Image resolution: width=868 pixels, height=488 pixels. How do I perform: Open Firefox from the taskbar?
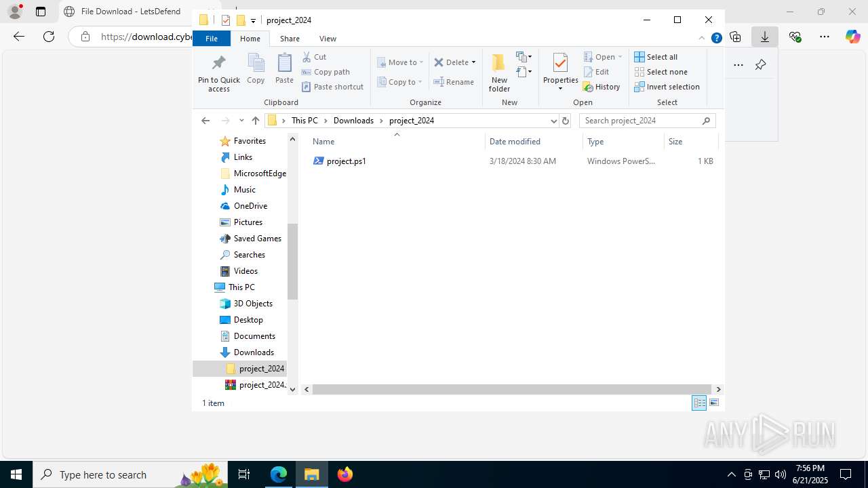(345, 474)
